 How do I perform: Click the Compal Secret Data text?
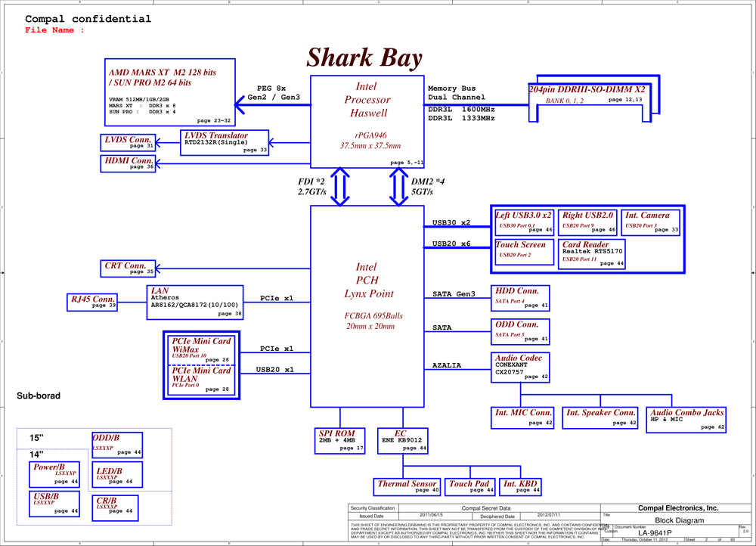coord(486,508)
